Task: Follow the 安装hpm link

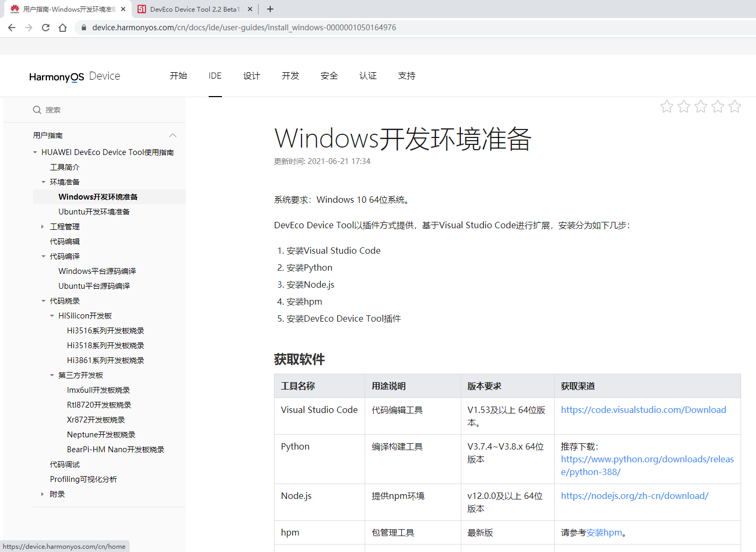Action: click(604, 532)
